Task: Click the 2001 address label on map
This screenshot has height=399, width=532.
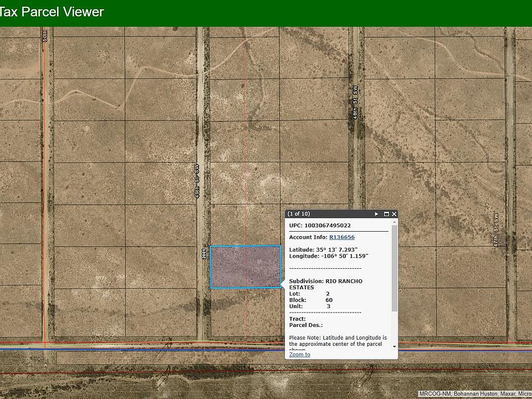Action: [205, 254]
